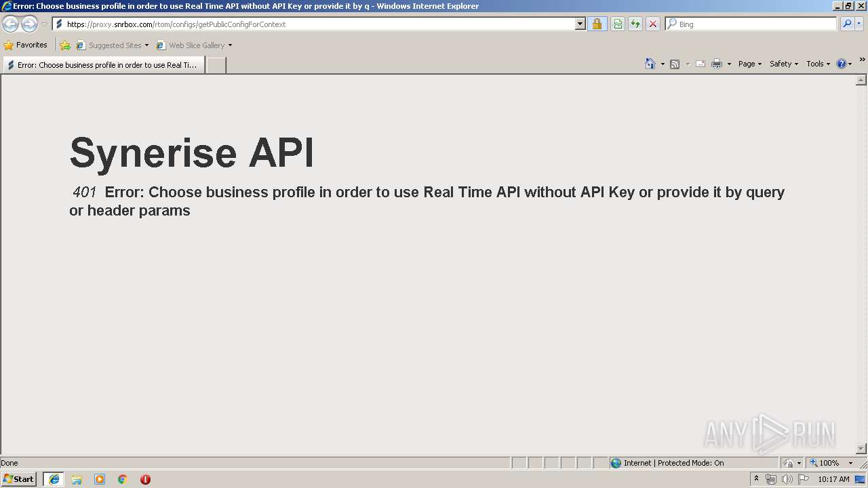This screenshot has width=868, height=488.
Task: Open the Safety menu
Action: click(784, 64)
